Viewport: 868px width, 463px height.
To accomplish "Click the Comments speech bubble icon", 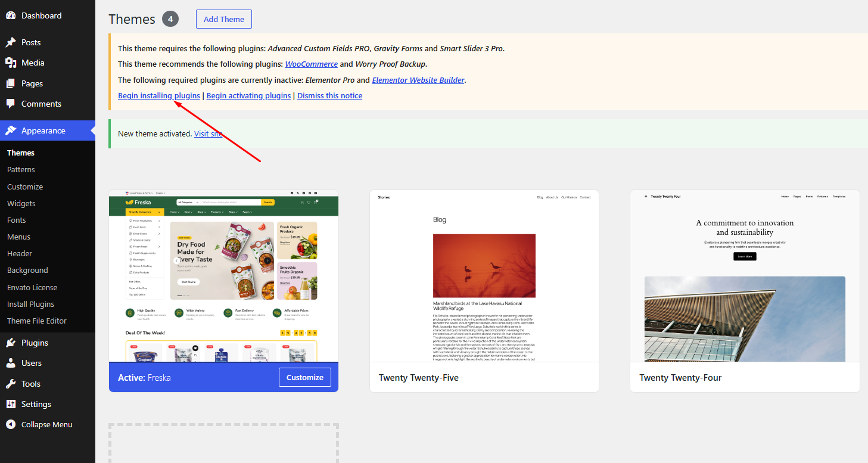I will point(11,104).
